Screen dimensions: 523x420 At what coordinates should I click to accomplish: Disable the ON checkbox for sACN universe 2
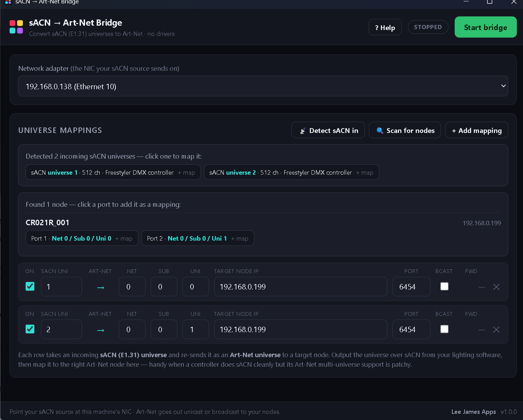(30, 329)
